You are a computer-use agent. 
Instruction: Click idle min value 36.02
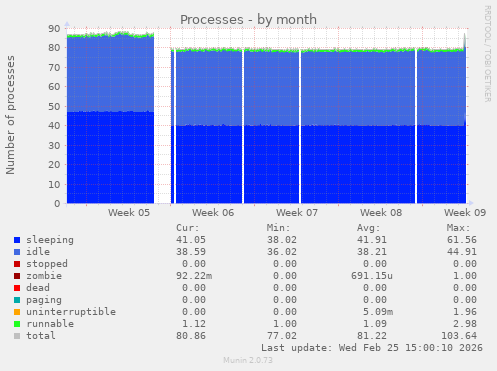click(282, 252)
